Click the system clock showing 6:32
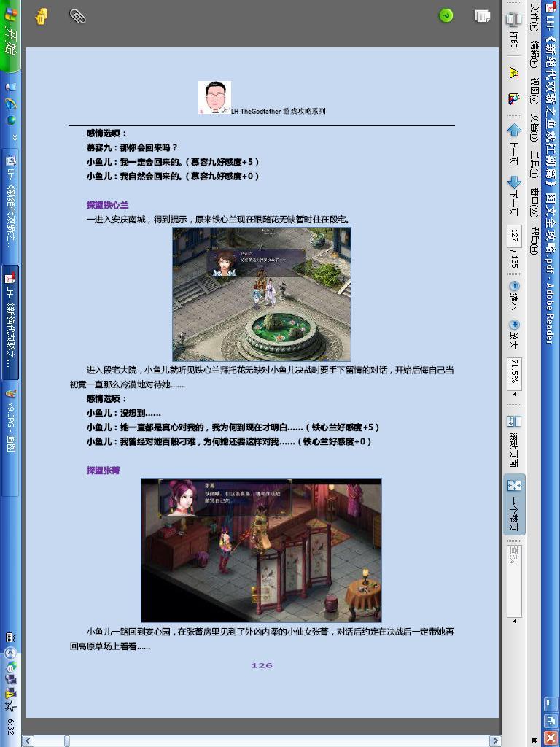The height and width of the screenshot is (747, 560). (x=10, y=727)
